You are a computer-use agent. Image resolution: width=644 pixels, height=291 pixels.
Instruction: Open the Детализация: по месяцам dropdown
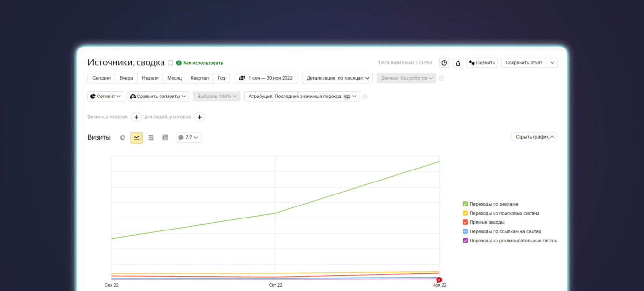(x=337, y=78)
